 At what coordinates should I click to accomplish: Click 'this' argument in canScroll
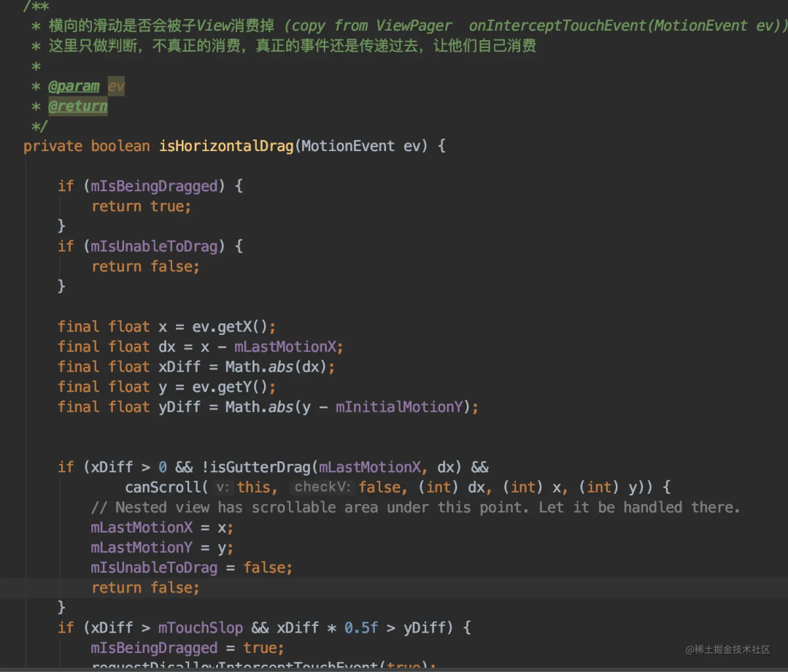point(254,487)
